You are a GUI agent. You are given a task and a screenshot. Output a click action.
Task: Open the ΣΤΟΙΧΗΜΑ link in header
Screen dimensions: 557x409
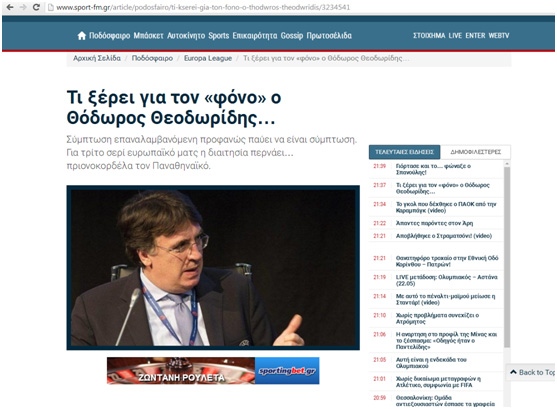coord(429,36)
